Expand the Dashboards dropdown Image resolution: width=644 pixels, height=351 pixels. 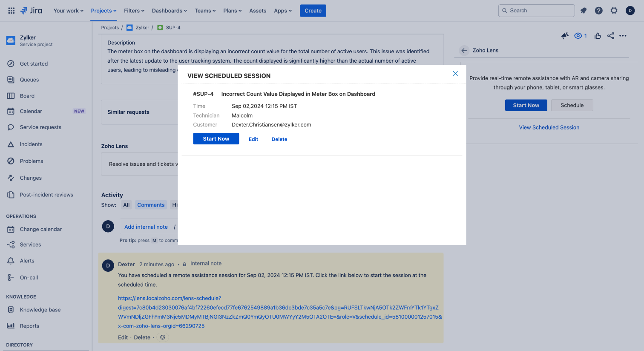170,11
